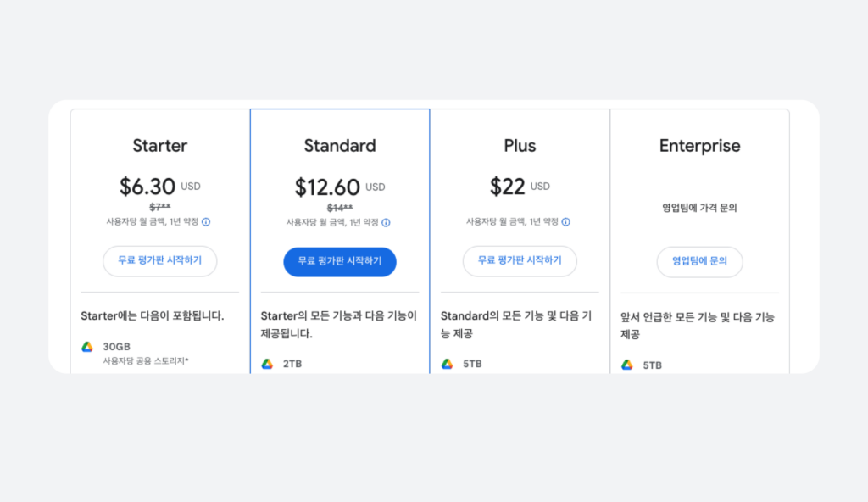868x502 pixels.
Task: Click the $6.30 Starter price
Action: click(147, 186)
